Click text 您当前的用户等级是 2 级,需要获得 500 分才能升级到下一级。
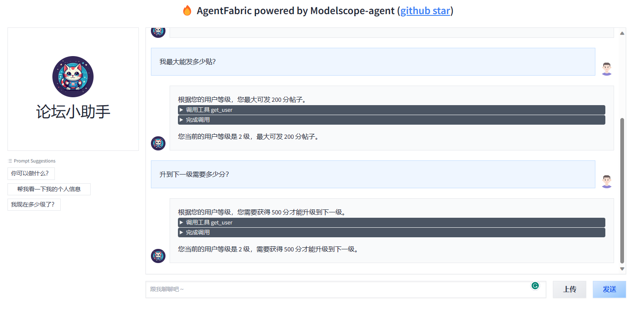The height and width of the screenshot is (310, 644). 268,249
